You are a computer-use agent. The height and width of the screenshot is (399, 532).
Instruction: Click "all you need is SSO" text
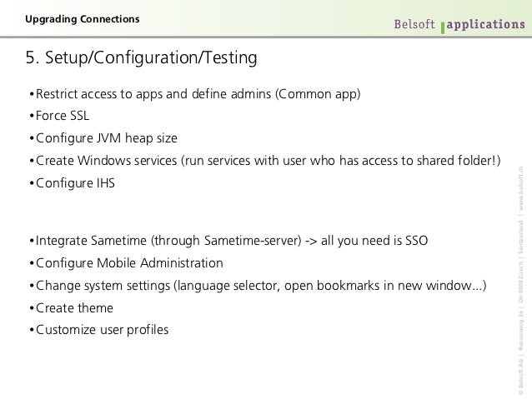pos(374,241)
